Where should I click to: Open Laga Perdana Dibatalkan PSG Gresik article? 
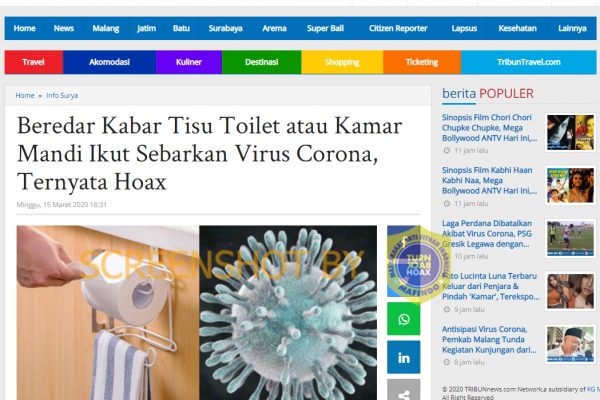487,233
